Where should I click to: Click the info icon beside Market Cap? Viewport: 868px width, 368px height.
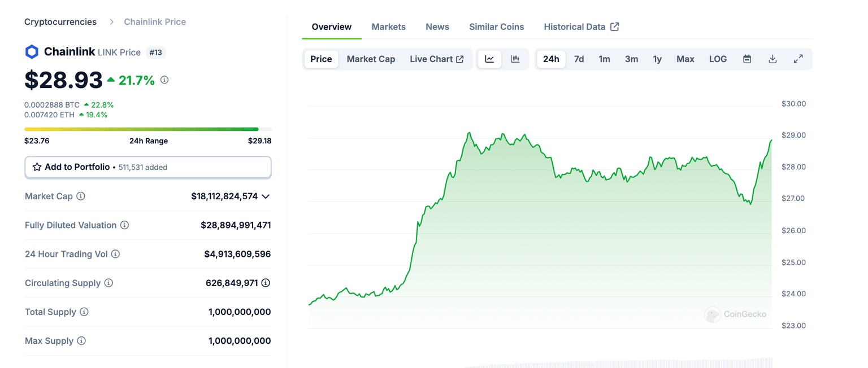pos(81,196)
